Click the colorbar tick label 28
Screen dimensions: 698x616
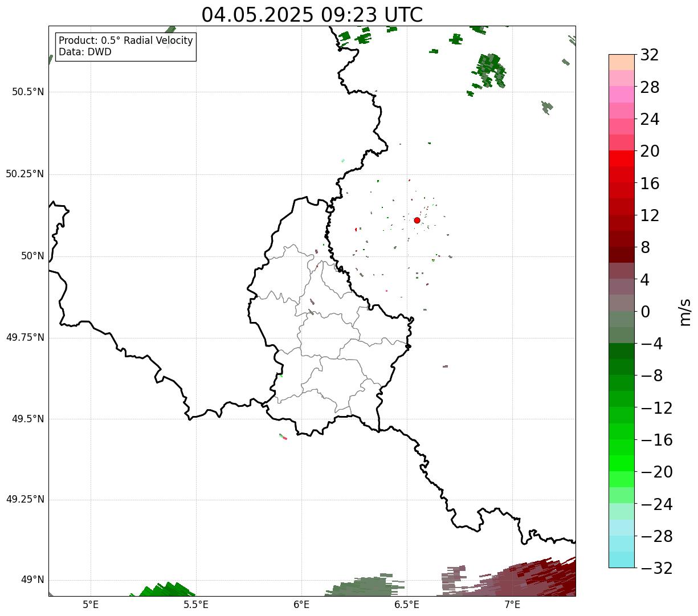point(650,87)
